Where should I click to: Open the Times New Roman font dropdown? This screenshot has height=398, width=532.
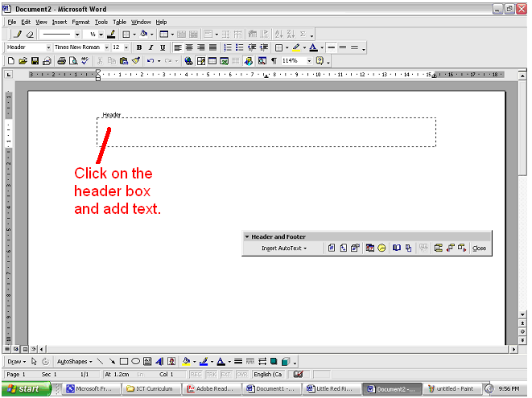point(106,47)
